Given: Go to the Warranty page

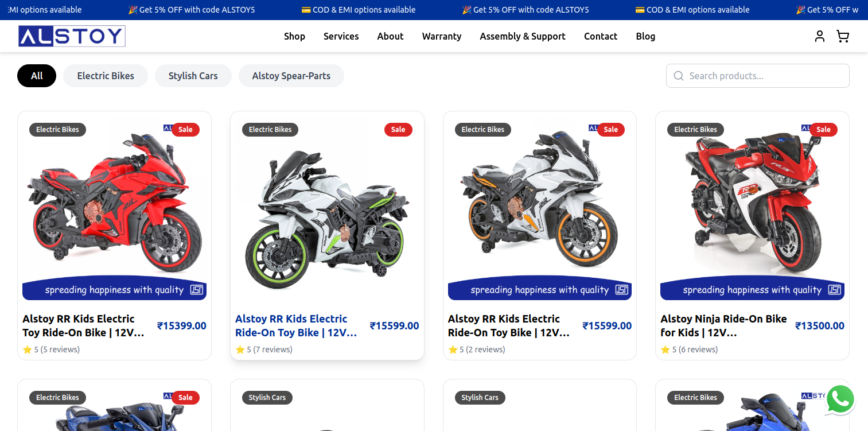Looking at the screenshot, I should click(x=442, y=36).
